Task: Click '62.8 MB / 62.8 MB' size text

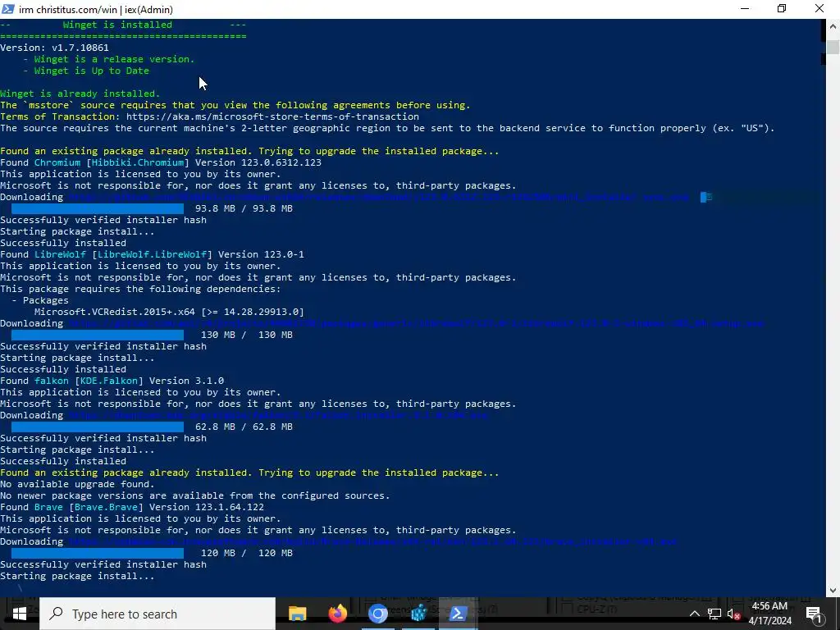Action: [244, 427]
